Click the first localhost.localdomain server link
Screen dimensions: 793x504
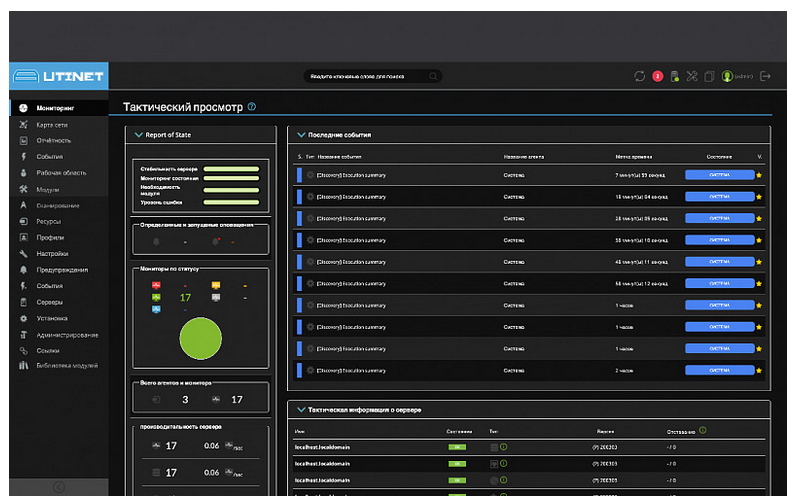coord(324,447)
